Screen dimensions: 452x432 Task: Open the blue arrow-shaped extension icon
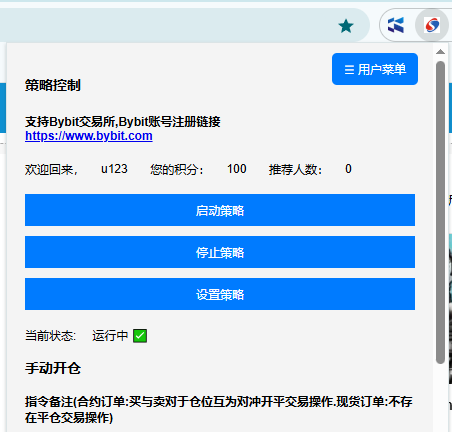[x=396, y=25]
